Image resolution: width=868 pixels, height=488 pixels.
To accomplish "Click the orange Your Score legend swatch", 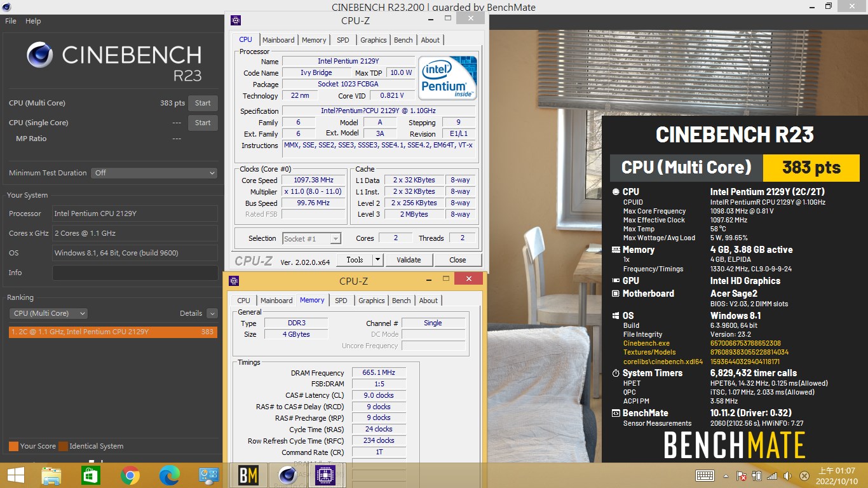I will [13, 446].
